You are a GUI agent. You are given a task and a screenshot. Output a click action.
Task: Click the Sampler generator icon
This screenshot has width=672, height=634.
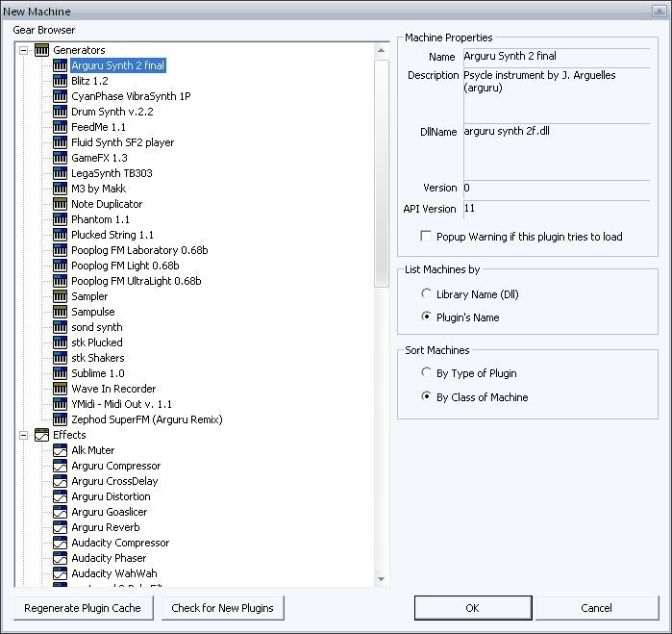point(60,296)
